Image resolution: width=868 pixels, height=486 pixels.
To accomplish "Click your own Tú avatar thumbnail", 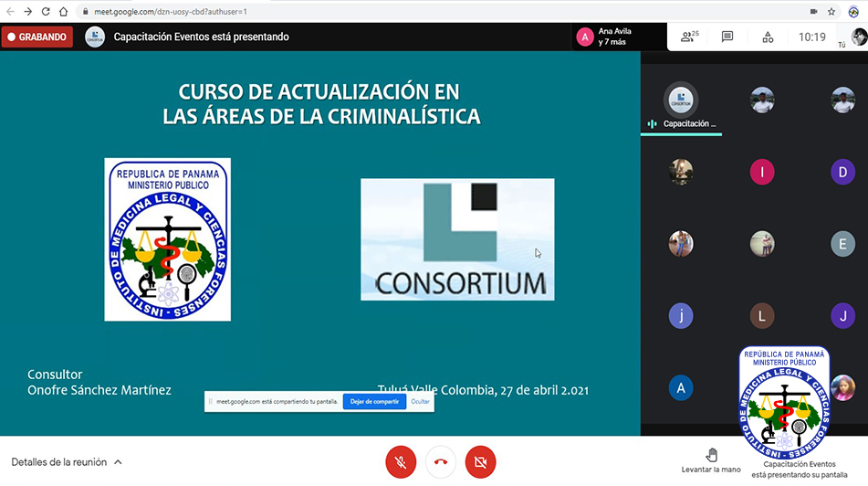I will click(x=859, y=37).
